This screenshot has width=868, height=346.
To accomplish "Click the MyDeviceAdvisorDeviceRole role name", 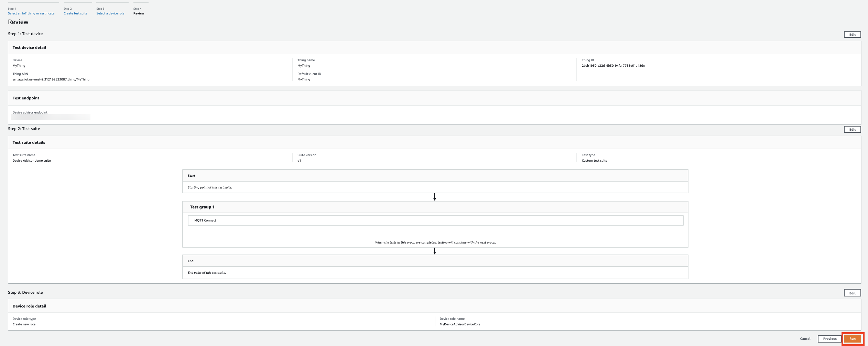I will pos(460,324).
